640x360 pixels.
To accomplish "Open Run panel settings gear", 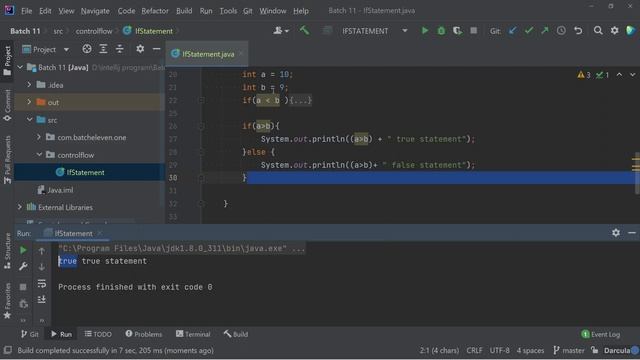I will pyautogui.click(x=616, y=233).
